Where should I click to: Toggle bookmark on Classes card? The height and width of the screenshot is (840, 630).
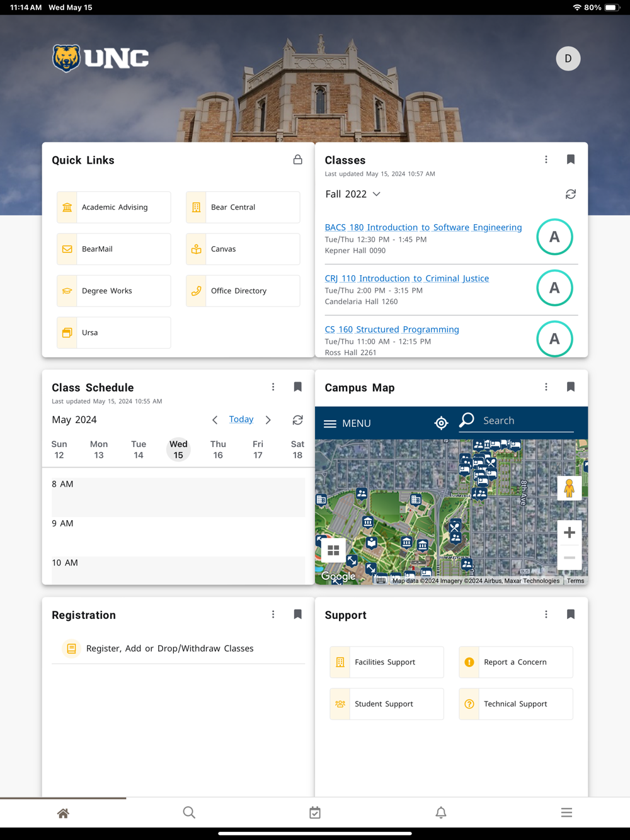[571, 160]
